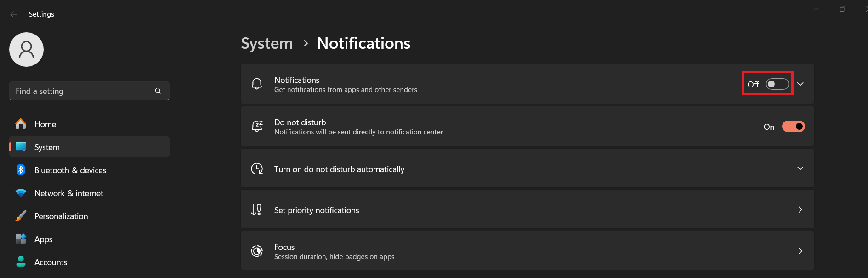
Task: Turn off the Do not disturb switch
Action: point(794,127)
